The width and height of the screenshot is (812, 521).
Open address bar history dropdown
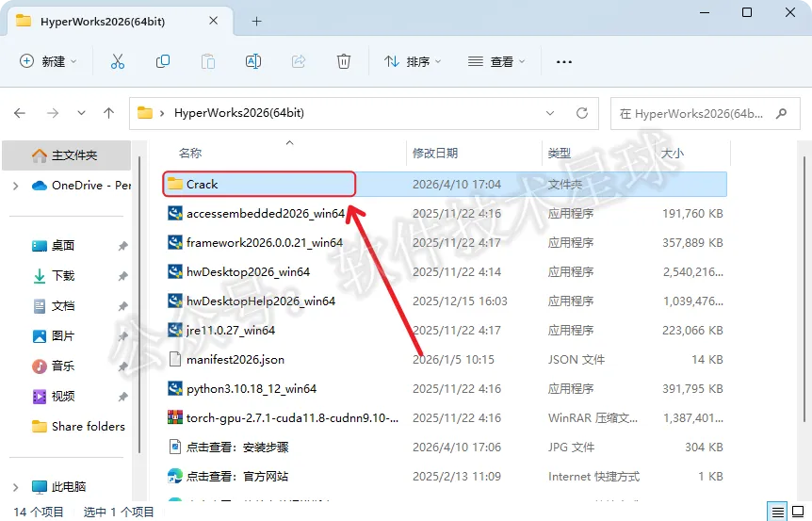[x=550, y=113]
